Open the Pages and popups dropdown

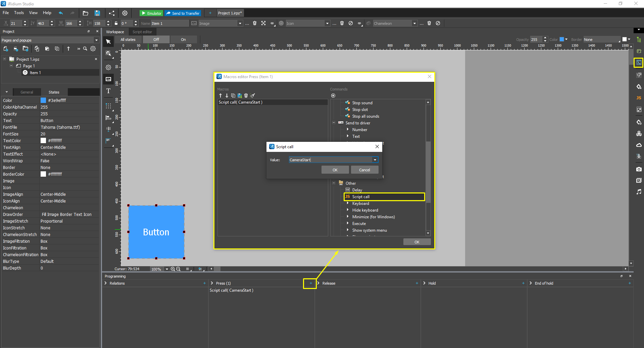click(96, 40)
